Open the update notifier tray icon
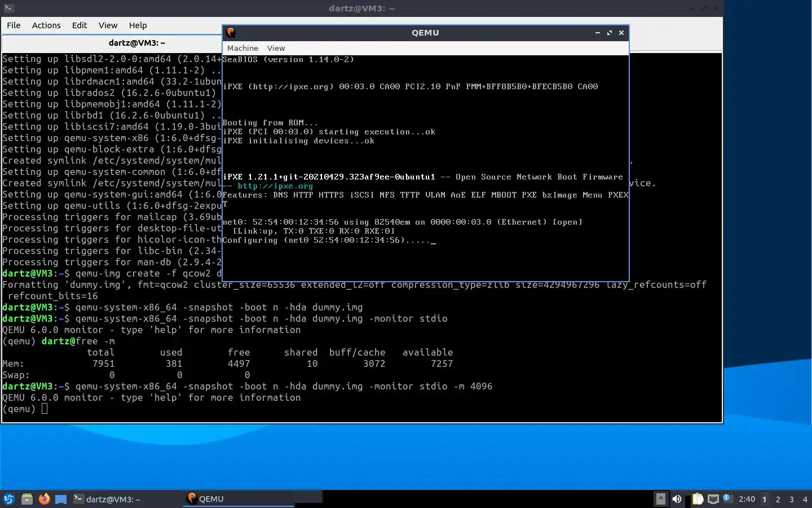 tap(727, 498)
